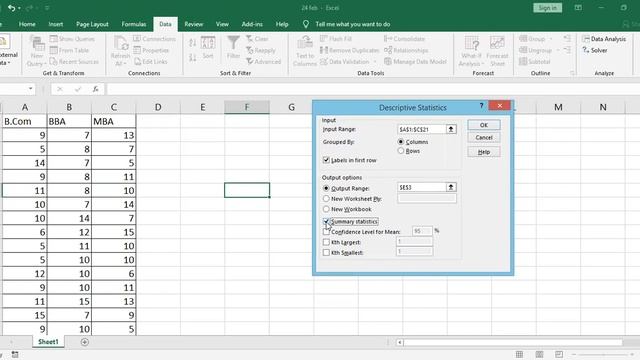Open the Home ribbon tab
Viewport: 640px width, 360px height.
pyautogui.click(x=27, y=24)
